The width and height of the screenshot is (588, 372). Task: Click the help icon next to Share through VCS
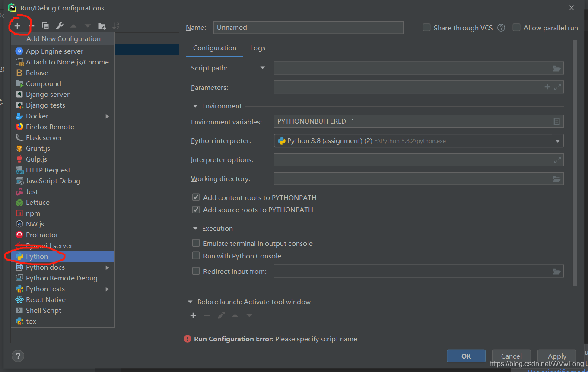tap(501, 28)
